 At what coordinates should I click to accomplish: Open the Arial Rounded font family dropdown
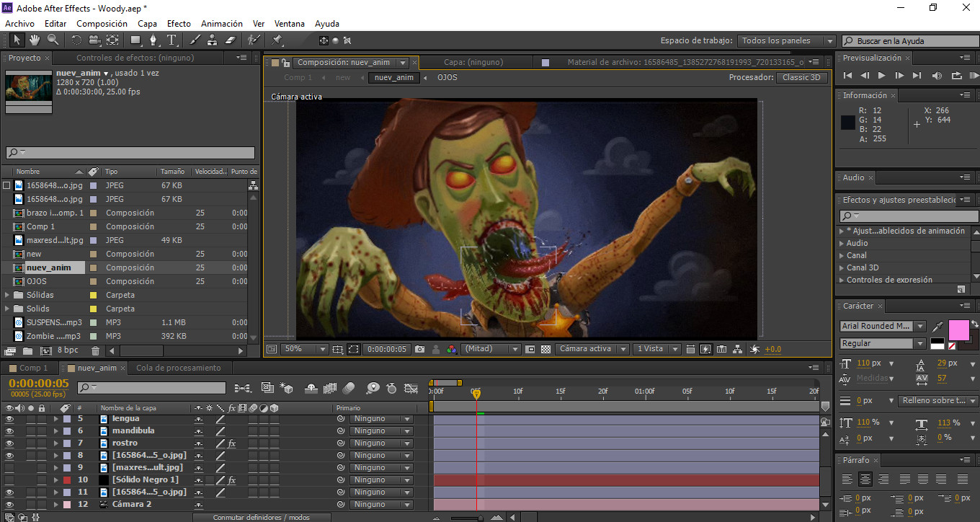tap(883, 327)
